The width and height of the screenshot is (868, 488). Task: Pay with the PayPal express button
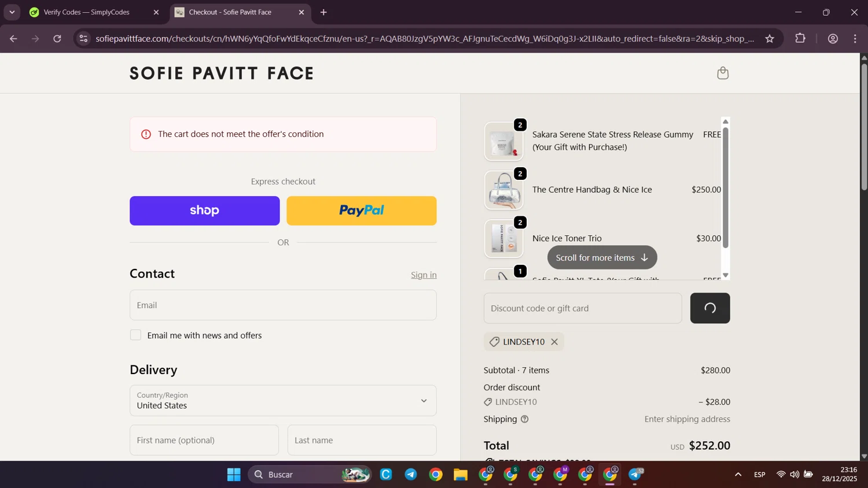362,210
